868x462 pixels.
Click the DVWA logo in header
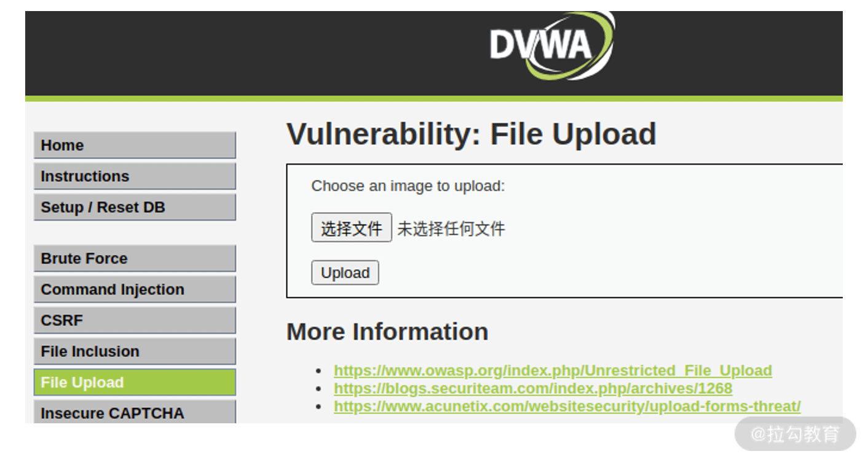coord(552,46)
